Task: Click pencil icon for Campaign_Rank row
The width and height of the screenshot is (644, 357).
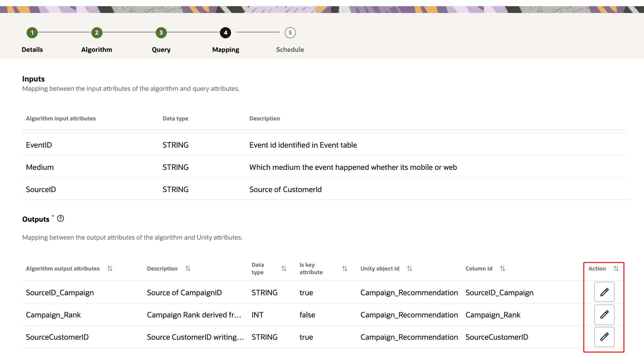Action: pos(604,314)
